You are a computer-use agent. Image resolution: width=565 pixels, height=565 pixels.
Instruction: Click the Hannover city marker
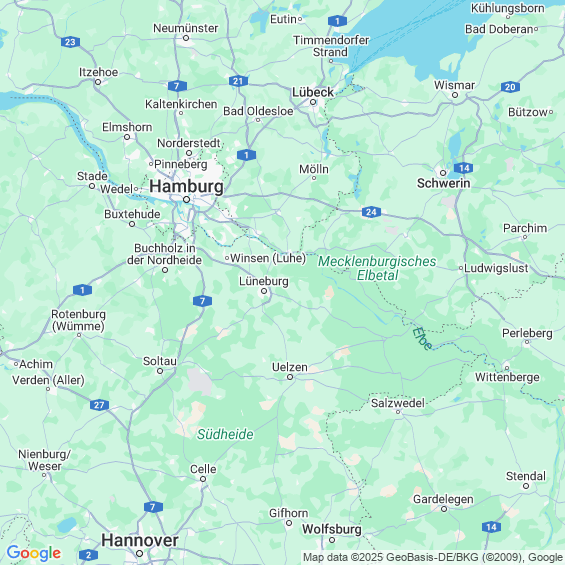139,553
